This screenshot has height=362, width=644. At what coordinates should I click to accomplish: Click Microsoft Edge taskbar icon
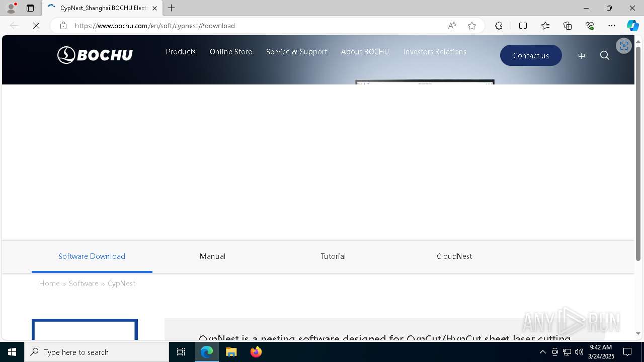207,352
